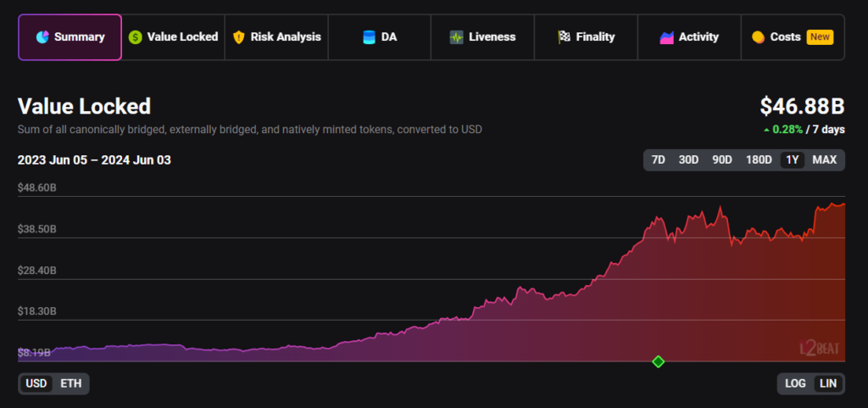Screen dimensions: 868x408
Task: Switch to the Finality tab
Action: (x=585, y=37)
